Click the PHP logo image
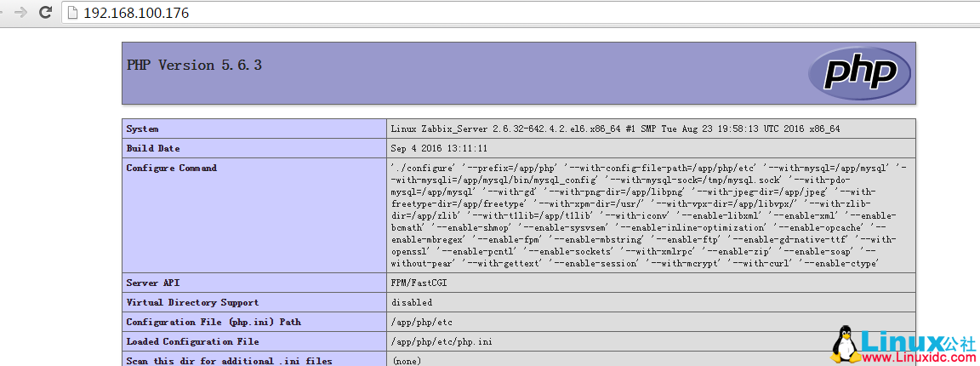This screenshot has height=366, width=980. (x=859, y=73)
